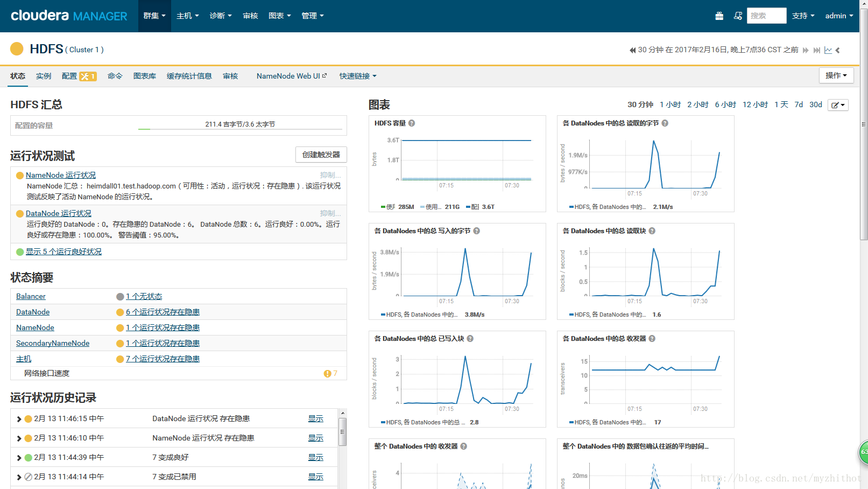Click help icon for 总 读取块 chart

(x=652, y=231)
